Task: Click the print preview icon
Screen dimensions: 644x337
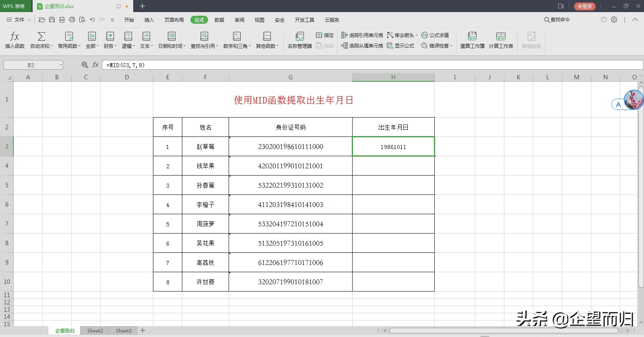Action: coord(82,20)
